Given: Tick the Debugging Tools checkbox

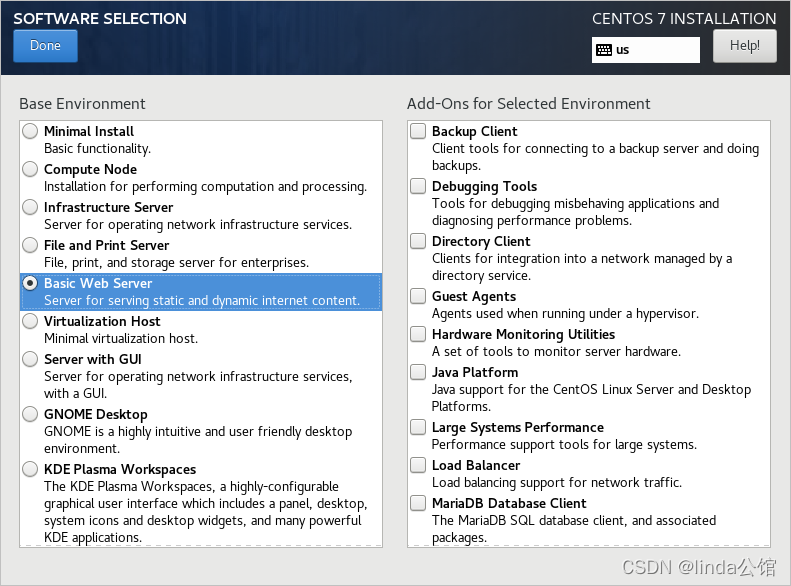Looking at the screenshot, I should pyautogui.click(x=418, y=186).
